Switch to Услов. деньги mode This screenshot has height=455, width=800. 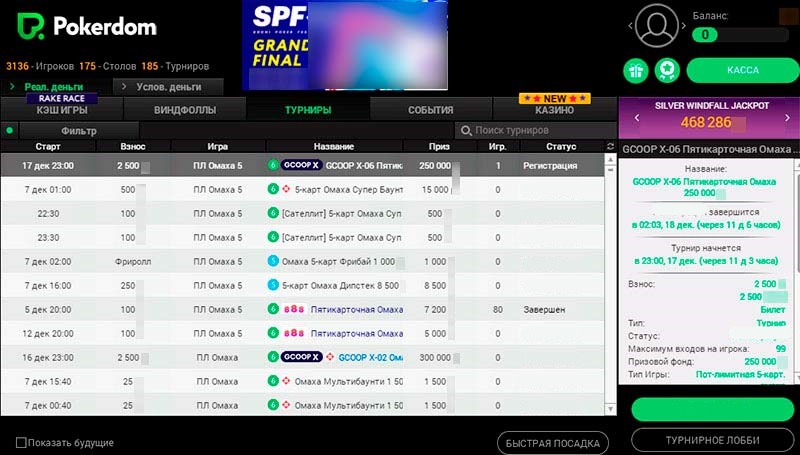168,87
